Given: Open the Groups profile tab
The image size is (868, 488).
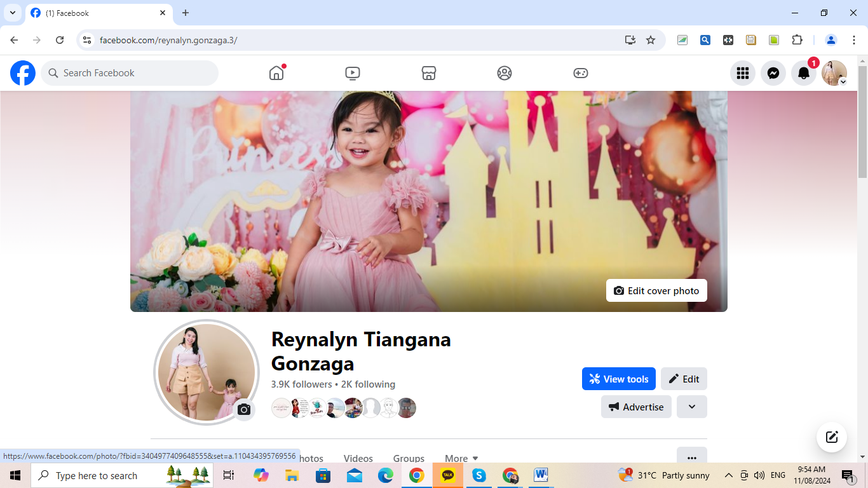Looking at the screenshot, I should tap(409, 458).
